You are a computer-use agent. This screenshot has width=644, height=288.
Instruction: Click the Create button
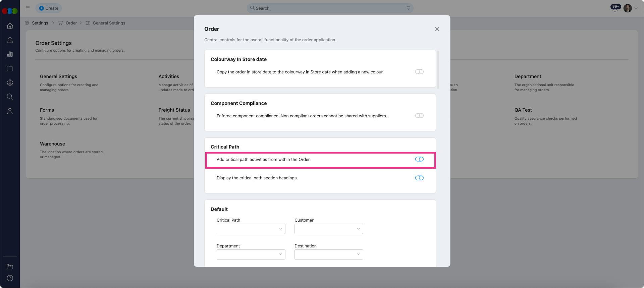click(49, 8)
